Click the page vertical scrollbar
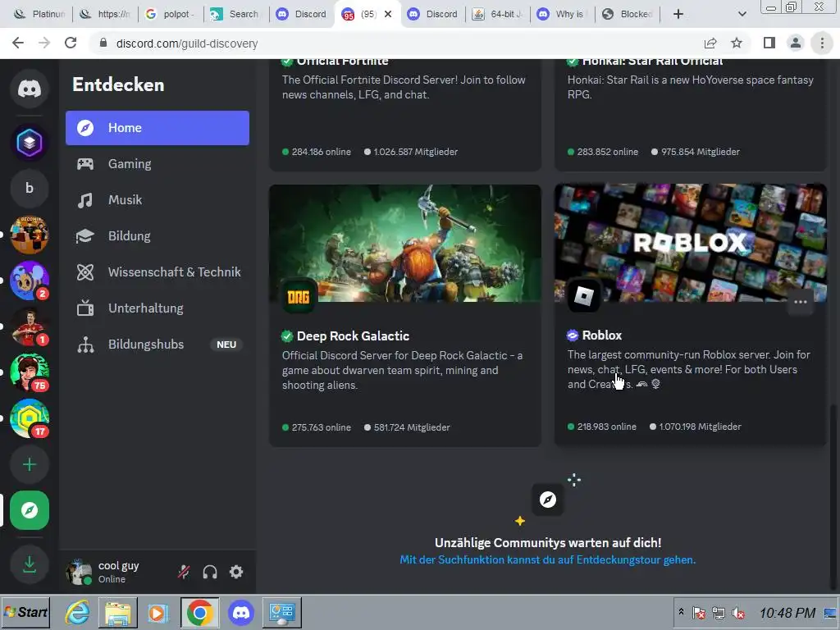Image resolution: width=840 pixels, height=630 pixels. pos(832,496)
